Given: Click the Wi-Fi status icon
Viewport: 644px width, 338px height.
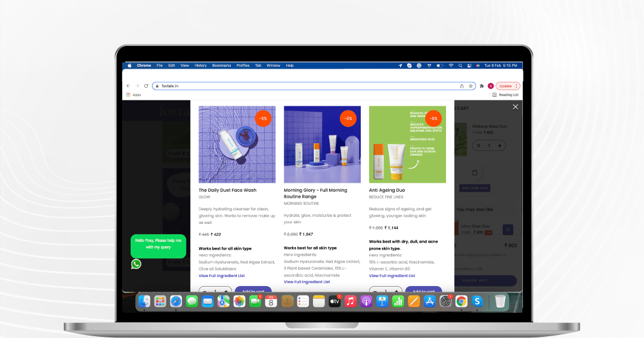Looking at the screenshot, I should tap(451, 65).
